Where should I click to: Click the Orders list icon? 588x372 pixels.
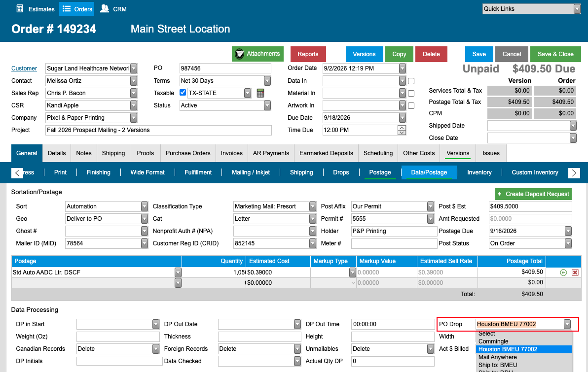(x=67, y=8)
